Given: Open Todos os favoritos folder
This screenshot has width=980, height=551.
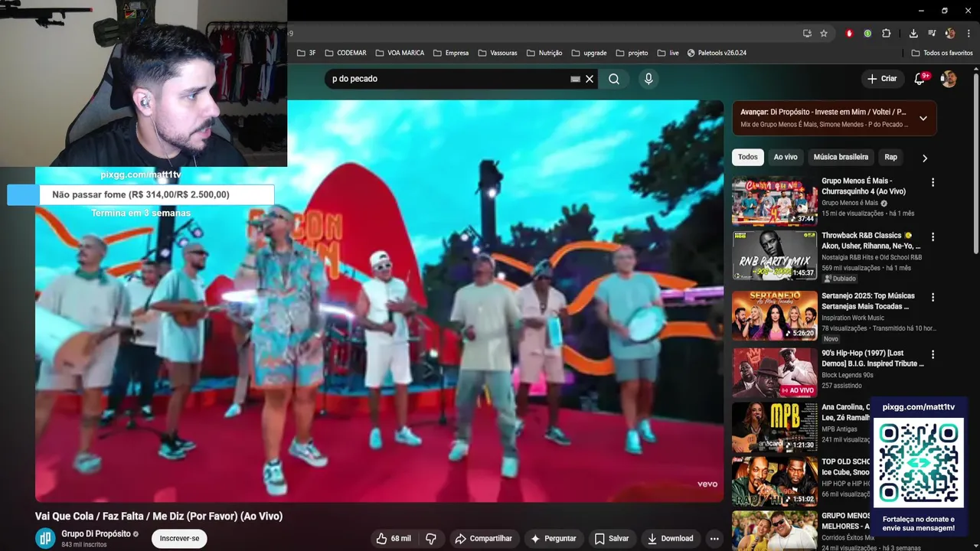Looking at the screenshot, I should tap(942, 53).
